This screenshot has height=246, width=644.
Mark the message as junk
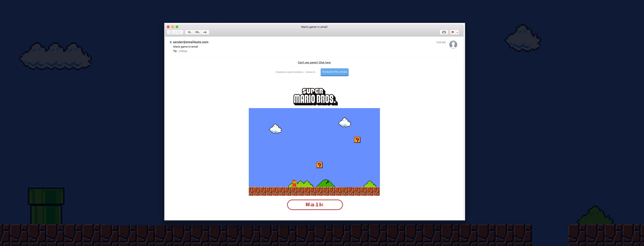179,32
